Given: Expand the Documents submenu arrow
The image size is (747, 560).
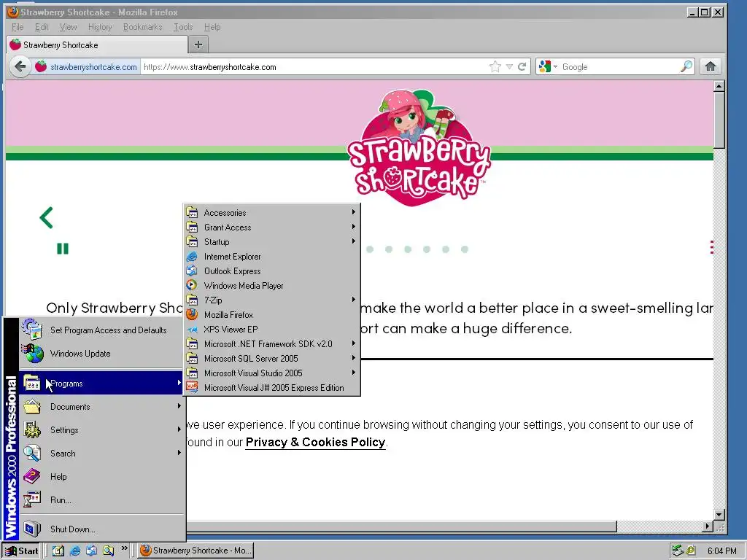Looking at the screenshot, I should coord(179,406).
